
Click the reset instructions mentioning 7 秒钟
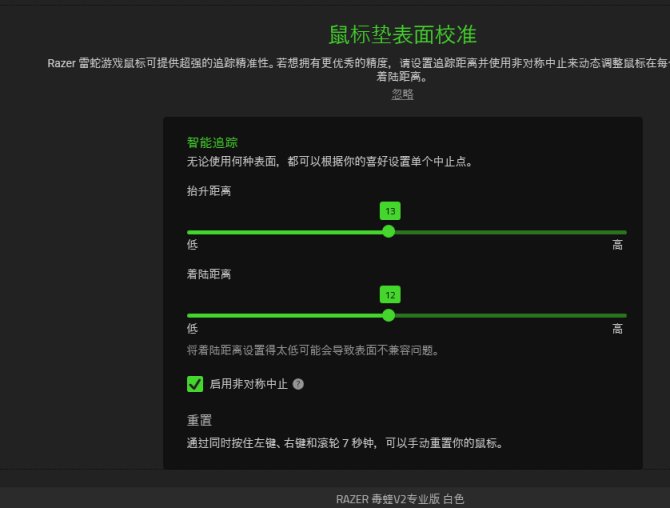click(345, 443)
